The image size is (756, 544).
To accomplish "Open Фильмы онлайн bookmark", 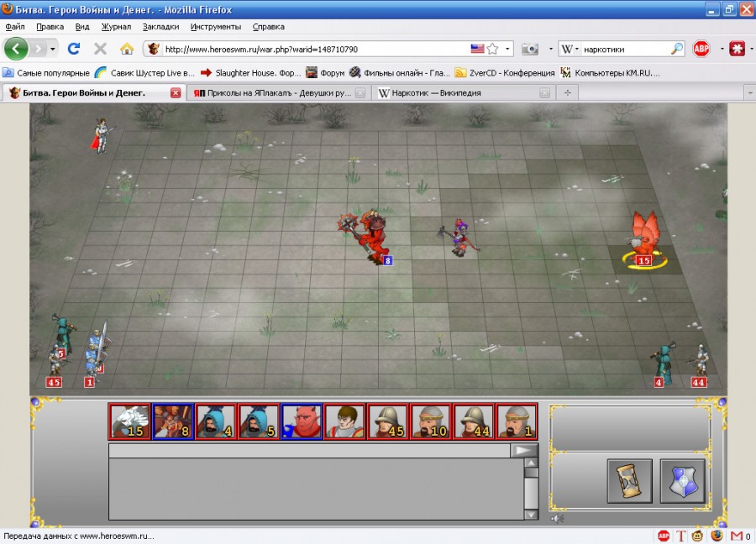I will point(400,73).
